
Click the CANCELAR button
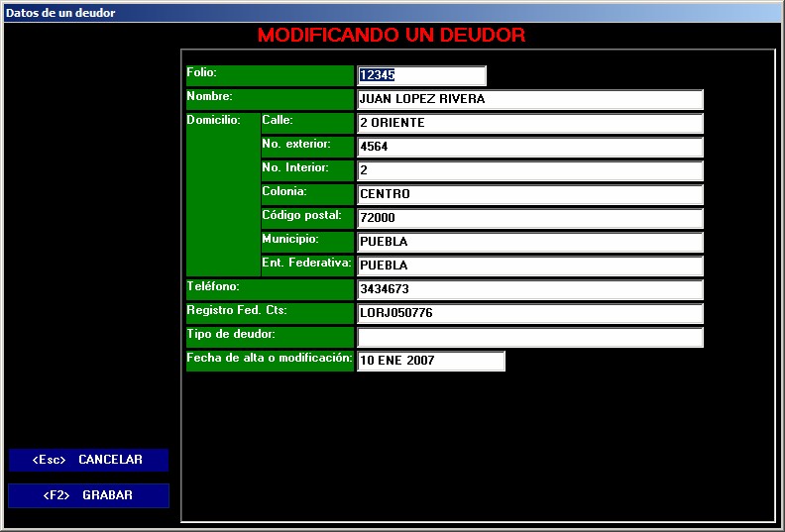88,460
